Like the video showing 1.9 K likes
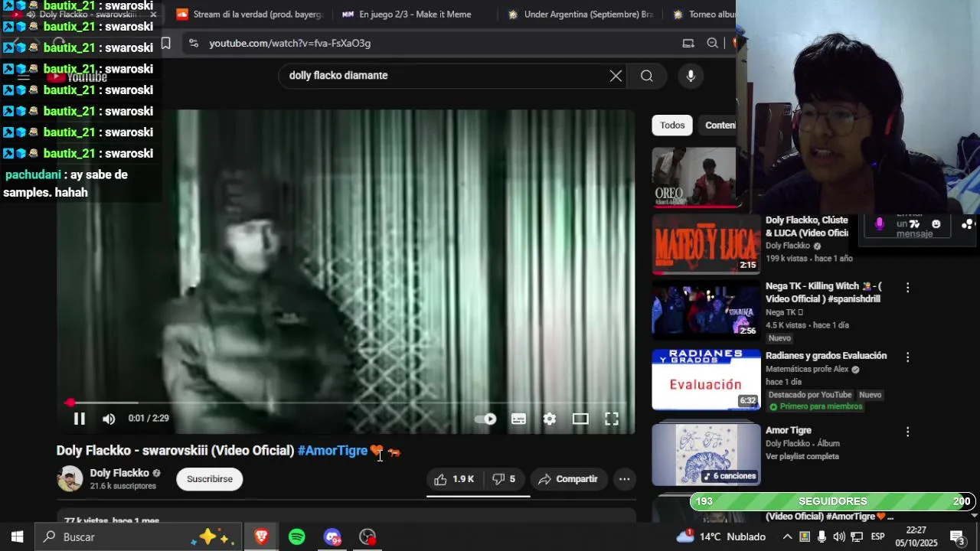The image size is (980, 551). (x=454, y=479)
